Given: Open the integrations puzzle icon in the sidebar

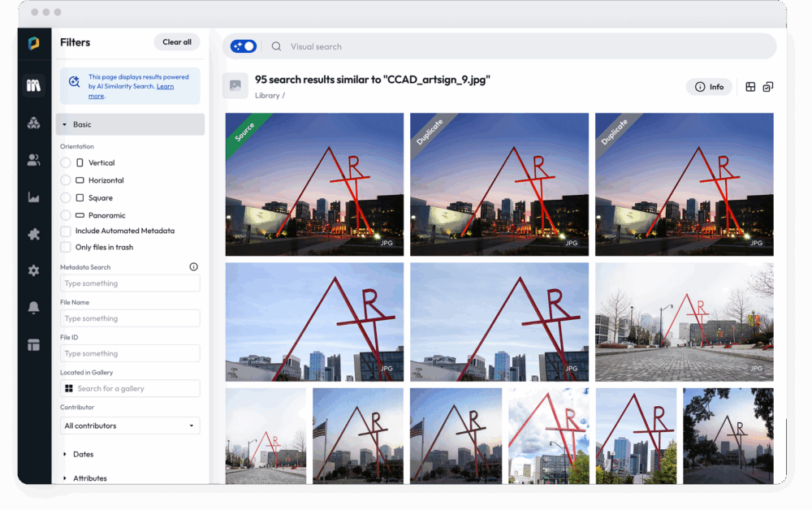Looking at the screenshot, I should pyautogui.click(x=33, y=234).
